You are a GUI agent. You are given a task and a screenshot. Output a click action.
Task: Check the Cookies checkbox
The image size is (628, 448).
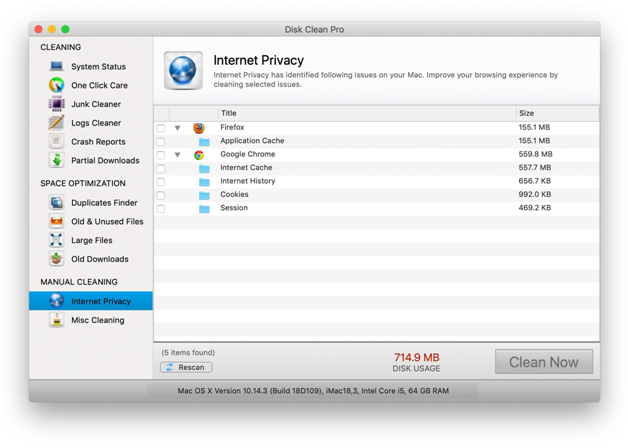tap(161, 195)
